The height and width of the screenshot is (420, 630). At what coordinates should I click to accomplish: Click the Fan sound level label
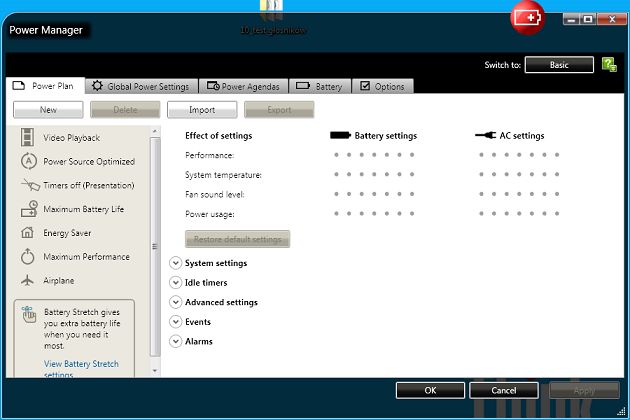click(x=215, y=195)
